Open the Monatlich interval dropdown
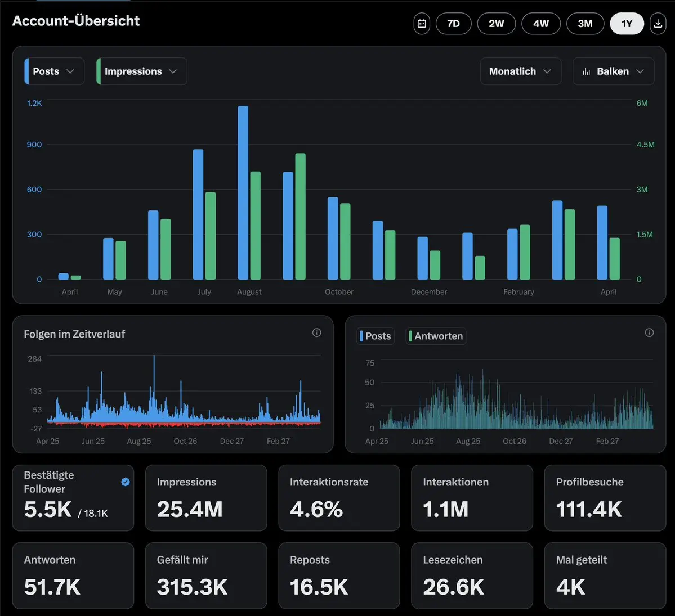The height and width of the screenshot is (616, 675). point(520,71)
